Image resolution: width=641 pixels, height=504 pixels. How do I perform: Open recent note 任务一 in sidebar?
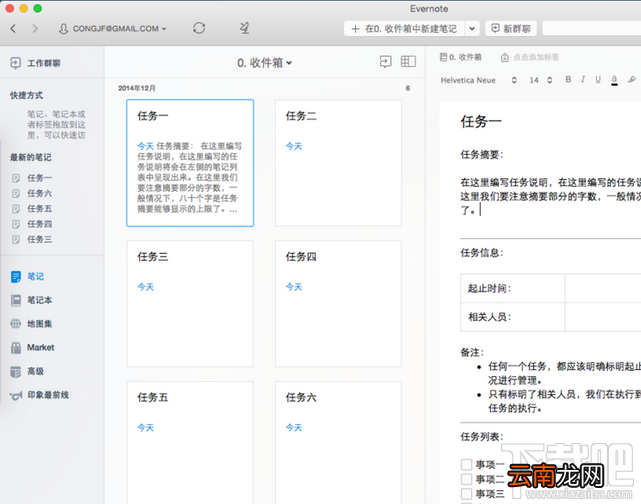[40, 178]
